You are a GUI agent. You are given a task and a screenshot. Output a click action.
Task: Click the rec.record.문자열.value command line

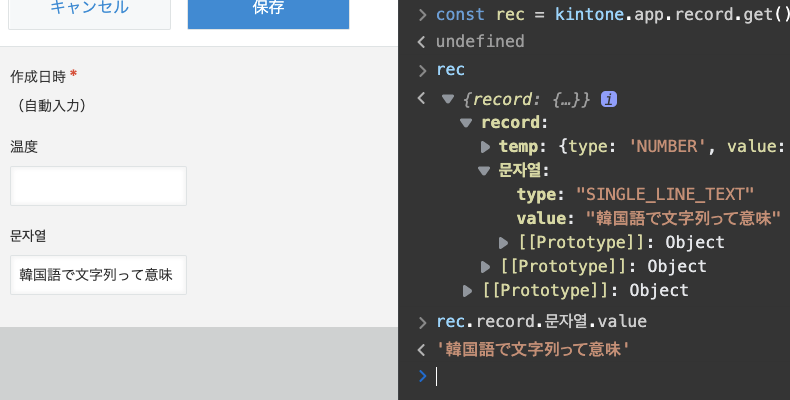click(542, 321)
